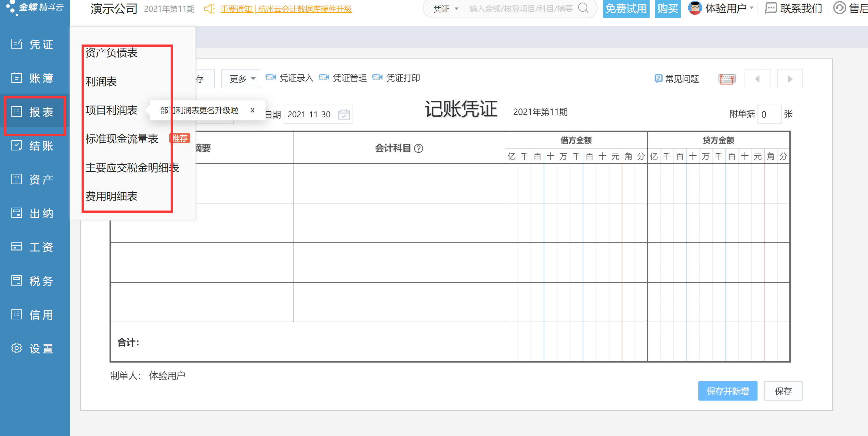Go to next voucher arrow

coord(789,79)
